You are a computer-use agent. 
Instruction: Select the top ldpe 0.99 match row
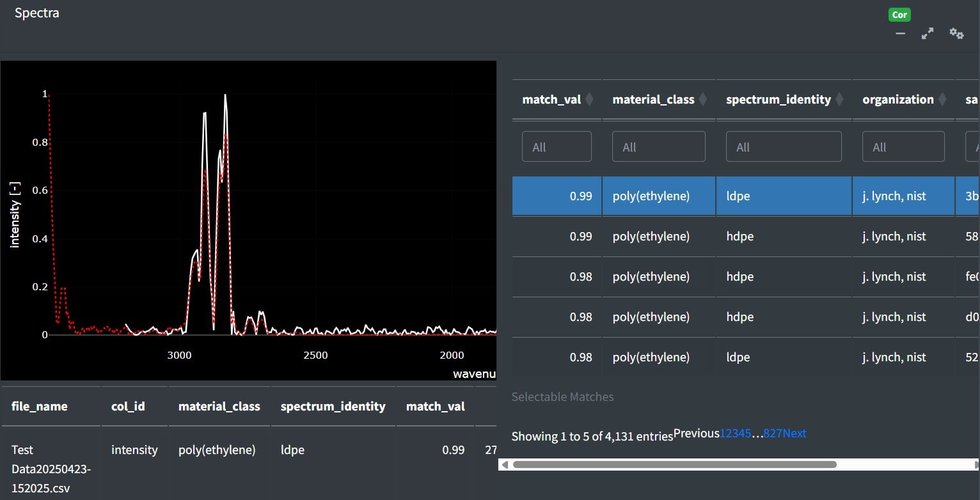[x=745, y=196]
